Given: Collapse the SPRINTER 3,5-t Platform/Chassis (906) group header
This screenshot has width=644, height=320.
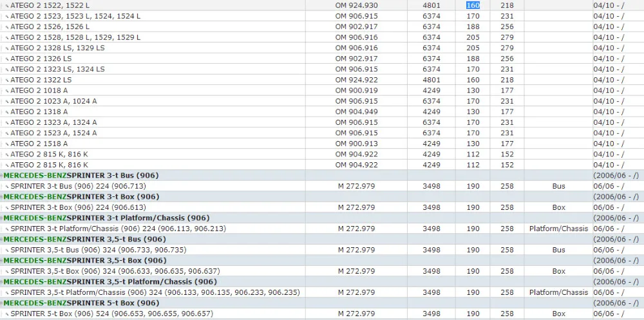Looking at the screenshot, I should point(2,283).
